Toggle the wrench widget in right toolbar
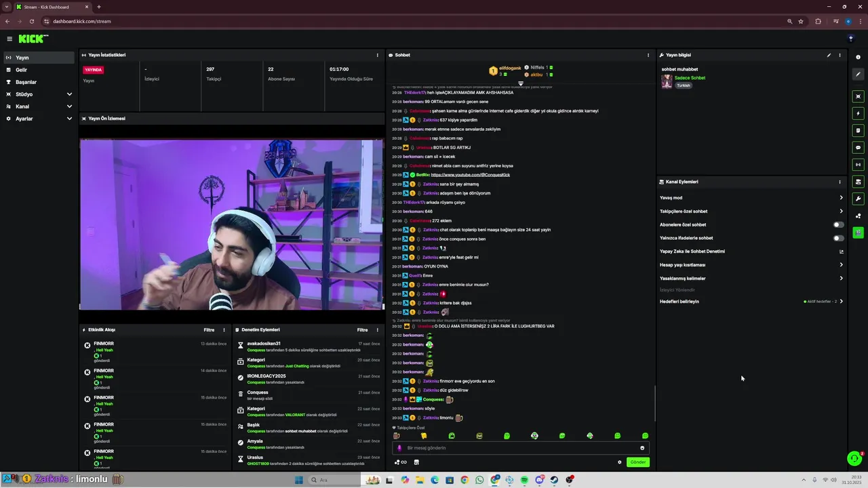Viewport: 868px width, 488px height. pos(858,199)
